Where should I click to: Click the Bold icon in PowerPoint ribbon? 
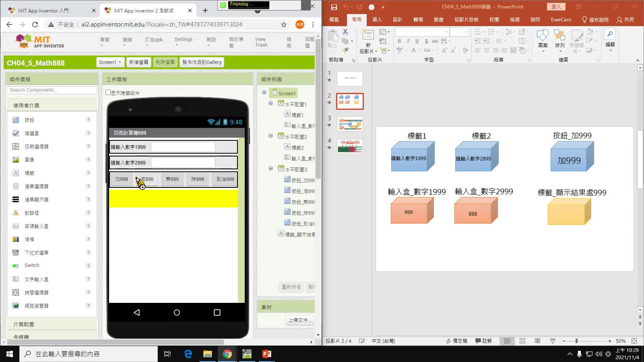pyautogui.click(x=399, y=41)
